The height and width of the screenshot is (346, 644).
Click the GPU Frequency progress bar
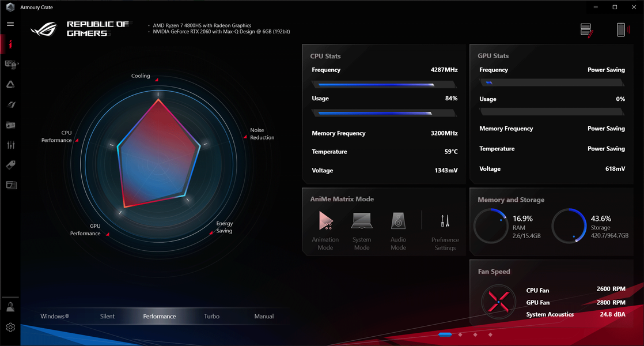click(552, 82)
